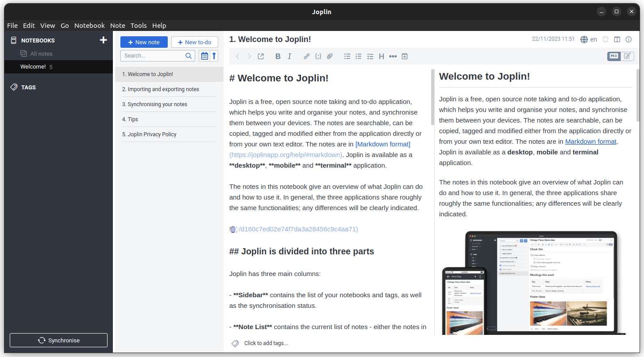This screenshot has width=644, height=357.
Task: Click the tag icon beside add tags
Action: pyautogui.click(x=235, y=343)
